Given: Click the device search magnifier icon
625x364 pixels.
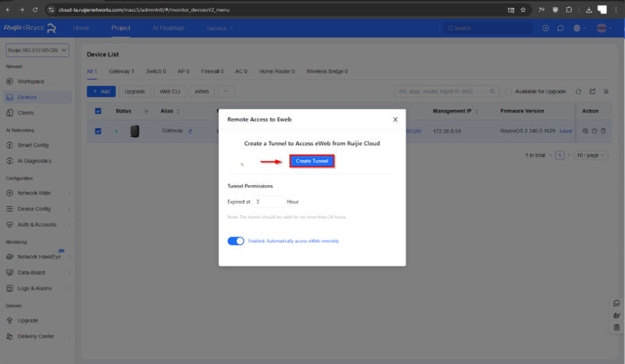Looking at the screenshot, I should [492, 91].
